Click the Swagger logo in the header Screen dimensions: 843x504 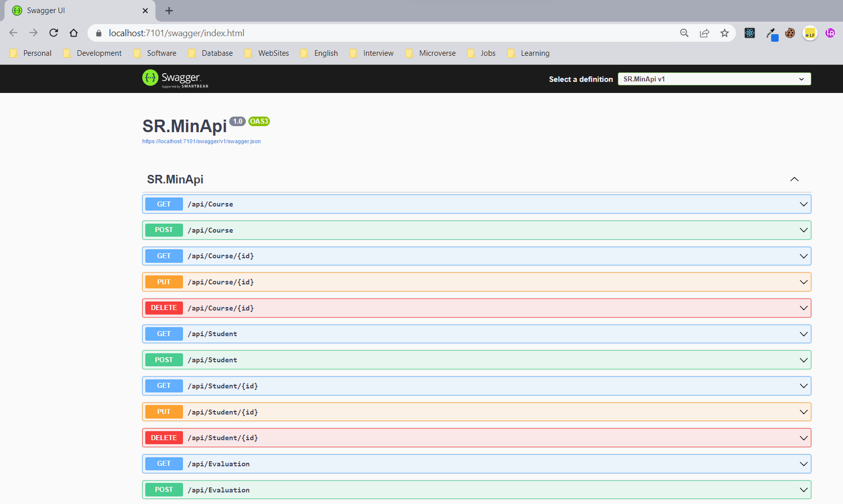tap(174, 78)
